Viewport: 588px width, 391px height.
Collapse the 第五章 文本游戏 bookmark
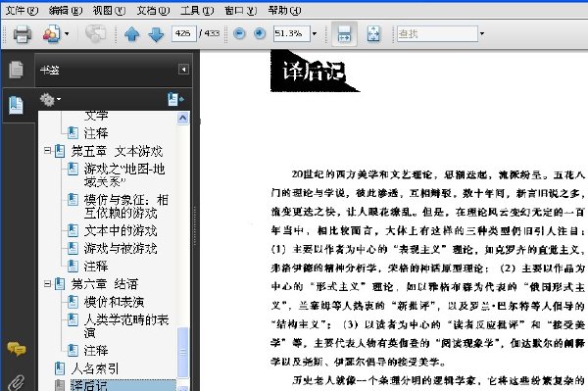(47, 151)
